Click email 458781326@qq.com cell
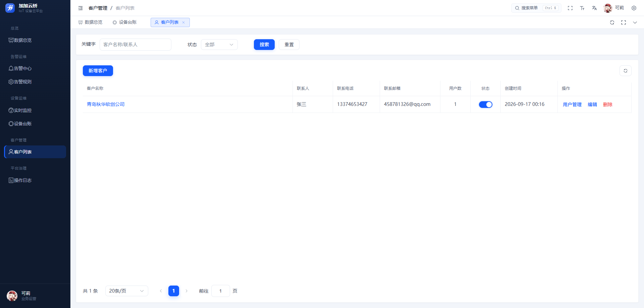Image resolution: width=644 pixels, height=308 pixels. 407,104
